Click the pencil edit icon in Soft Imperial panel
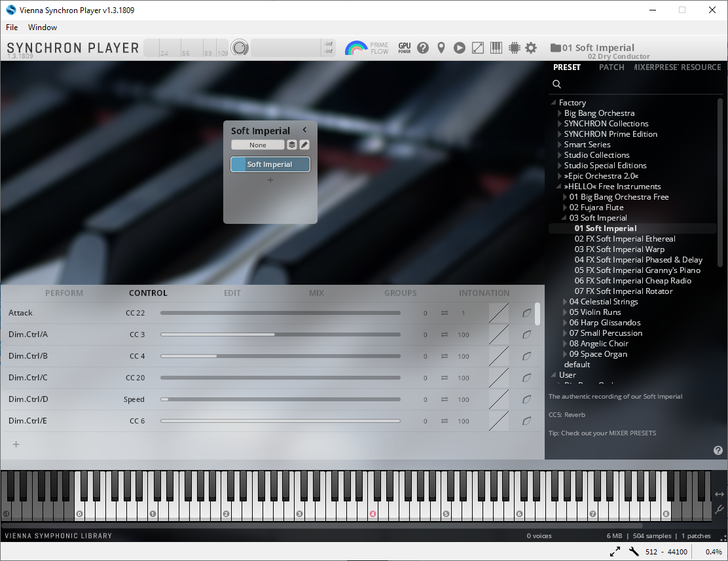The width and height of the screenshot is (728, 561). click(x=304, y=145)
